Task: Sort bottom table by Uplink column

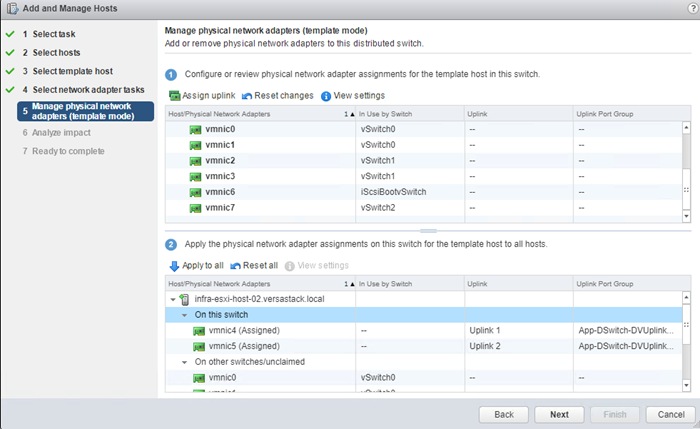Action: (x=519, y=284)
